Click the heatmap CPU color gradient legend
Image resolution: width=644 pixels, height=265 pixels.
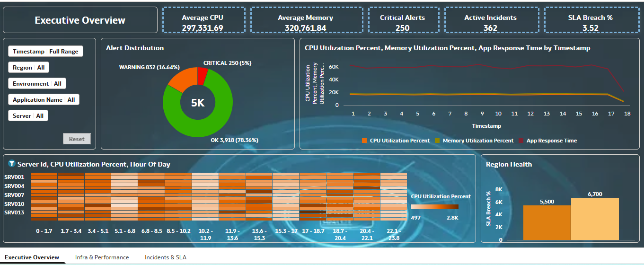435,207
